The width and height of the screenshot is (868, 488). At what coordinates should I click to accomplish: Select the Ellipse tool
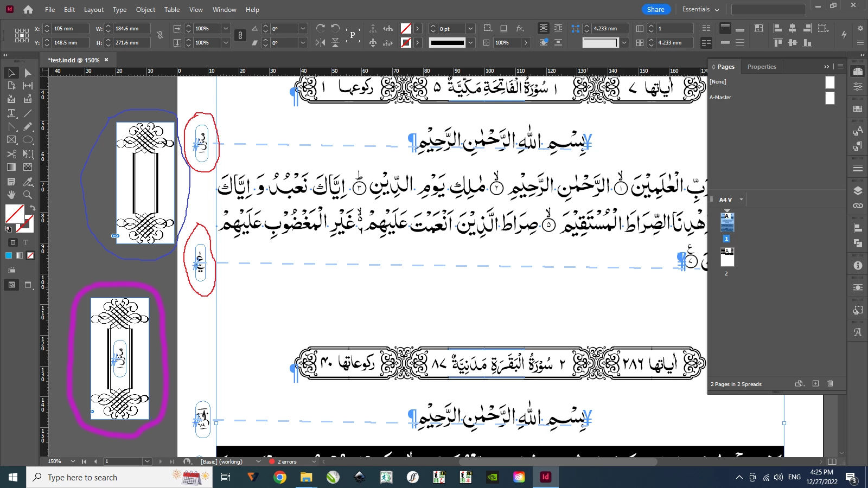28,140
